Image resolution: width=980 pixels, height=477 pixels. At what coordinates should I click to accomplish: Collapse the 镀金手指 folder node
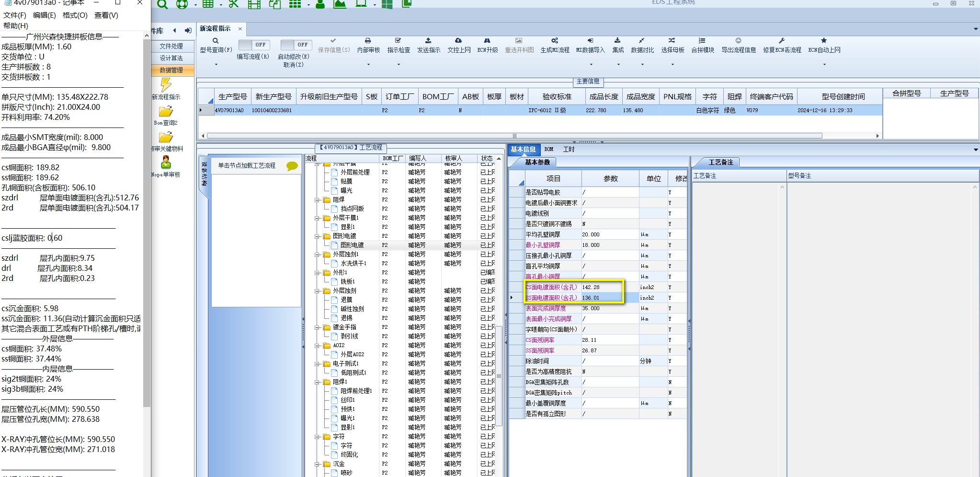pyautogui.click(x=317, y=327)
